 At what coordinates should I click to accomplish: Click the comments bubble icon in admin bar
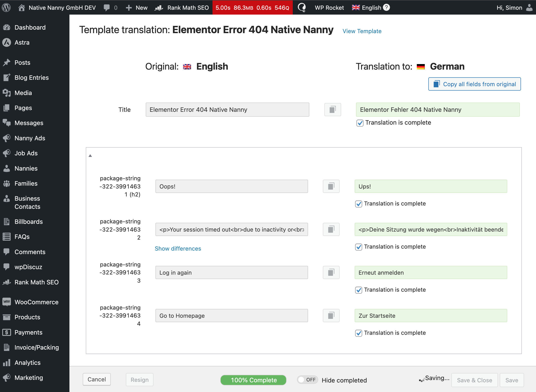[107, 8]
